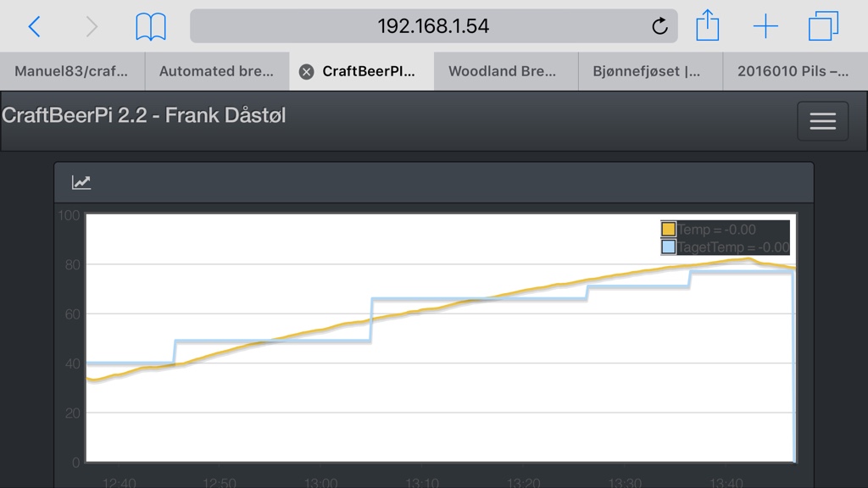The width and height of the screenshot is (868, 488).
Task: Open the 2016010 Pils tab
Action: point(793,71)
